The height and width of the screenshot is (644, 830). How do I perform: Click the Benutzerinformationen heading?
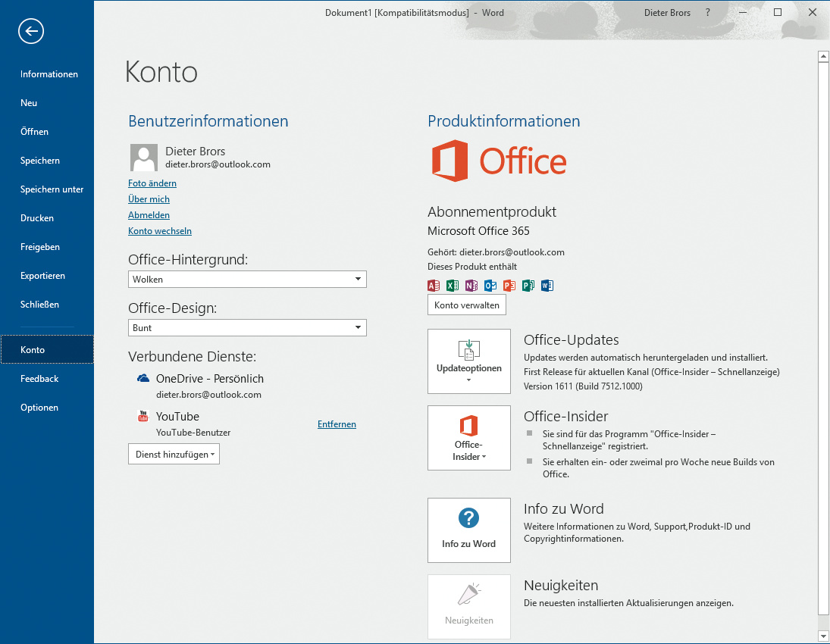[x=208, y=121]
